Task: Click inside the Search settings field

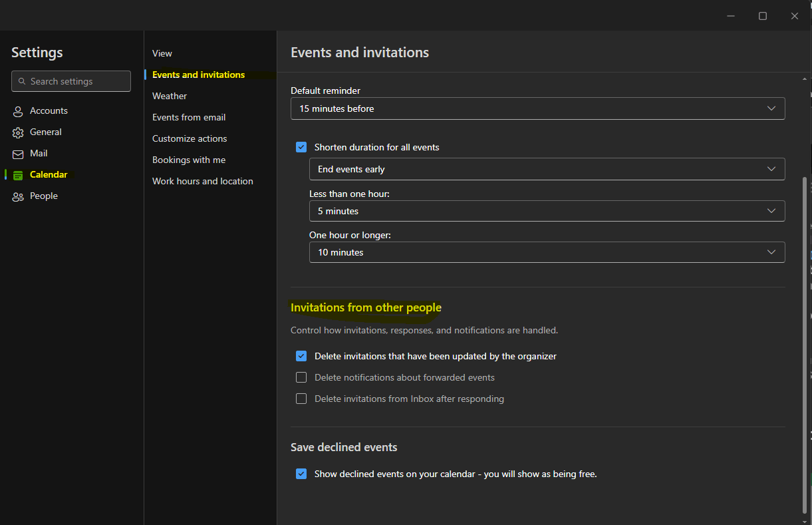Action: click(x=70, y=81)
